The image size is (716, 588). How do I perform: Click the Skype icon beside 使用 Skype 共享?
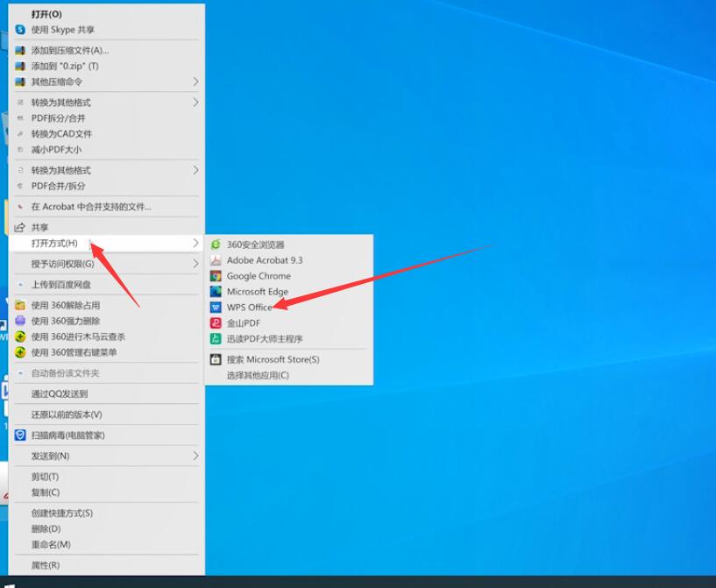(20, 30)
